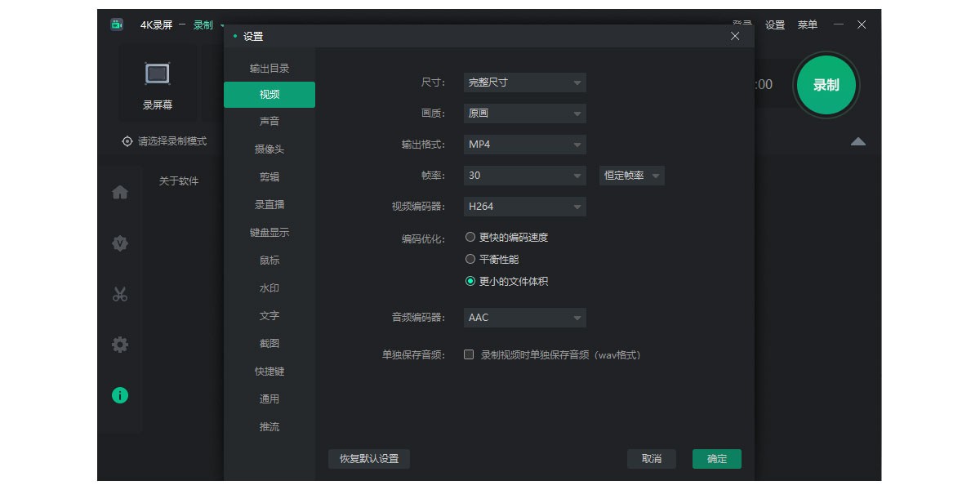Image resolution: width=980 pixels, height=490 pixels.
Task: Click the target icon beside 请选择录制模式
Action: [127, 141]
